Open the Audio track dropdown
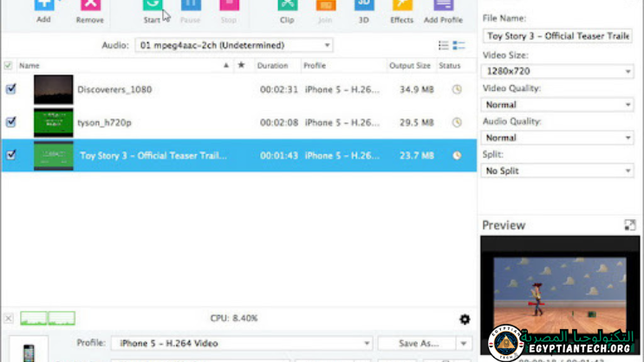 pos(234,45)
